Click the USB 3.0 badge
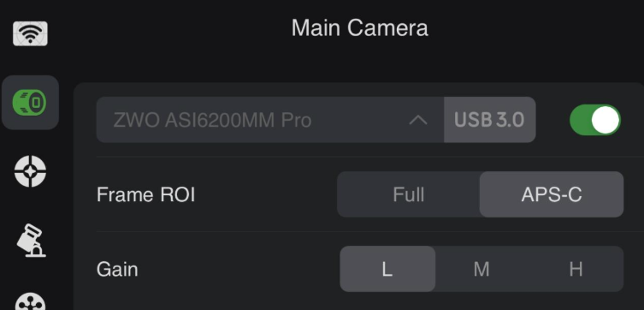 pos(489,120)
